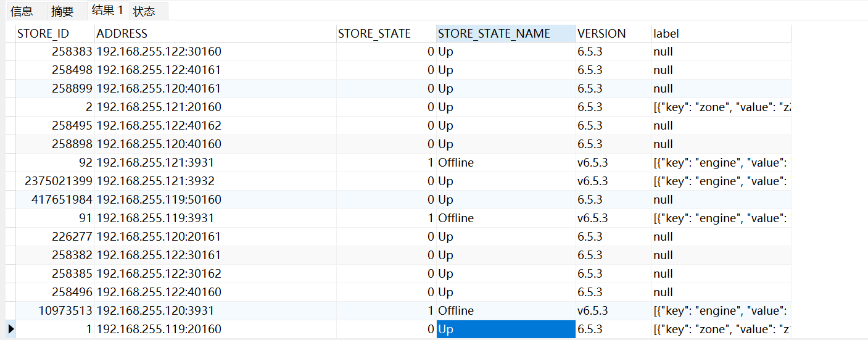Select the highlighted Up cell in last row

pyautogui.click(x=505, y=329)
